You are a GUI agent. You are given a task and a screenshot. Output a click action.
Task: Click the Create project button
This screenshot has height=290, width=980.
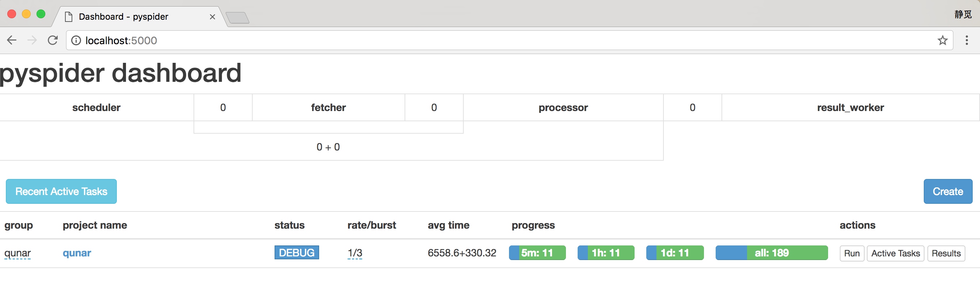(948, 191)
